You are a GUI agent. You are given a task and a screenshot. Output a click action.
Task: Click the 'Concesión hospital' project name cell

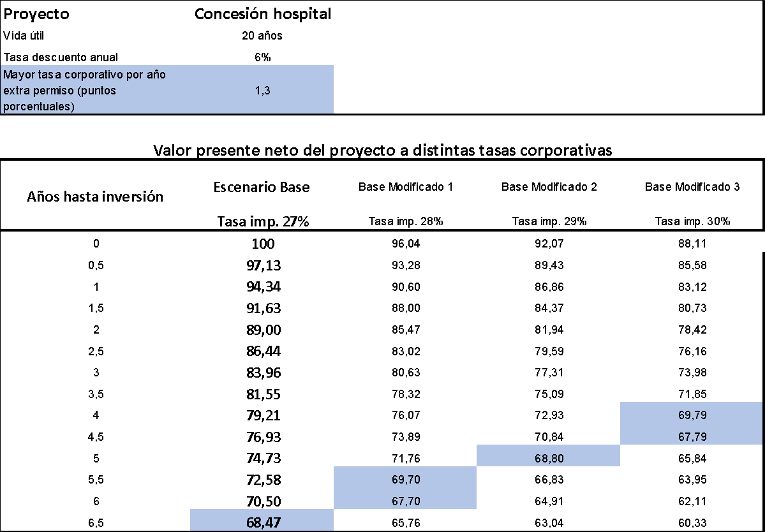[262, 14]
